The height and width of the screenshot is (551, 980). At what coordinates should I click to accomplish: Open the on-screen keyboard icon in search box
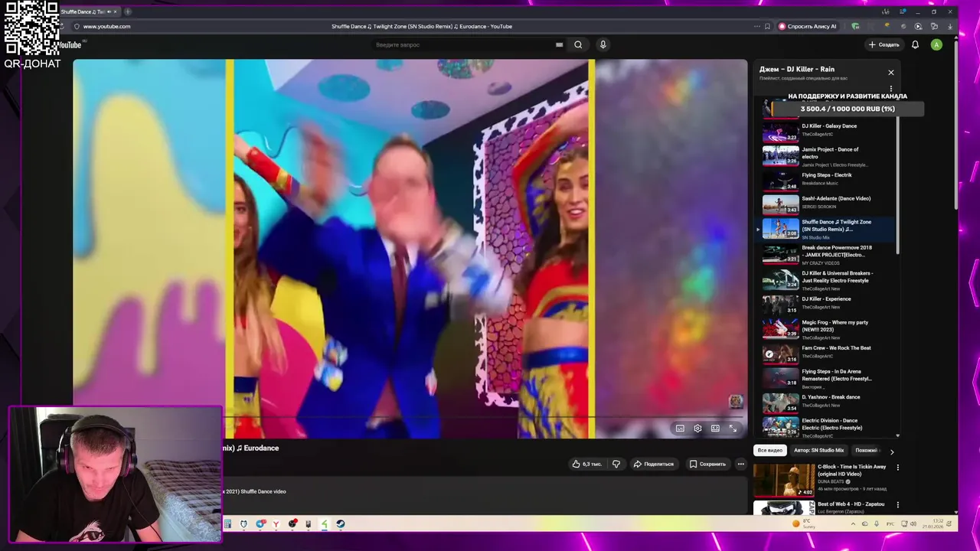tap(559, 44)
